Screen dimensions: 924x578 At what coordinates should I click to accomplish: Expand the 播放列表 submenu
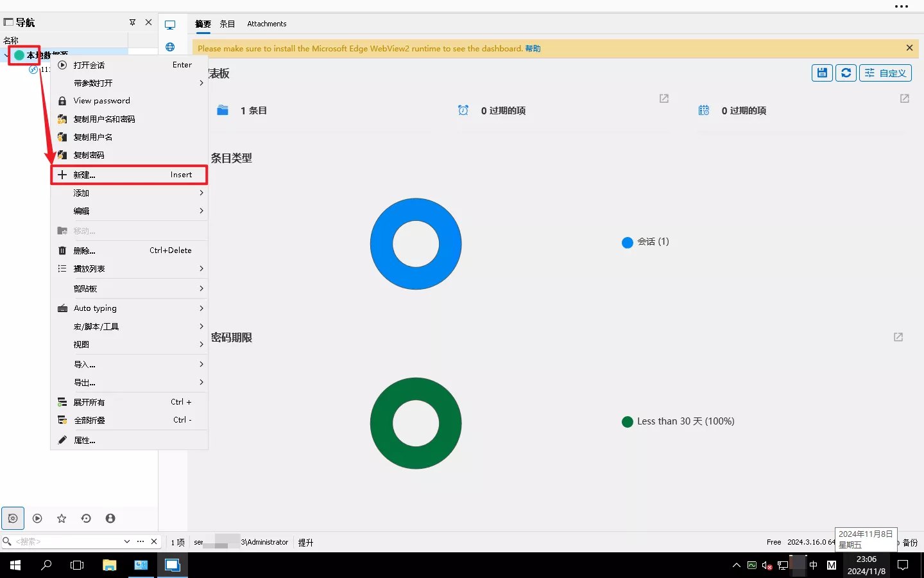coord(129,268)
